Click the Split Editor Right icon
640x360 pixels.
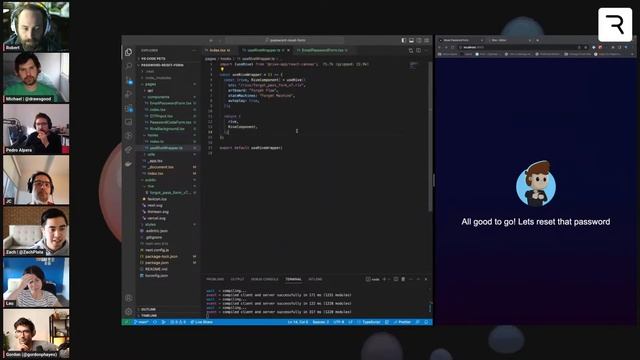click(418, 50)
